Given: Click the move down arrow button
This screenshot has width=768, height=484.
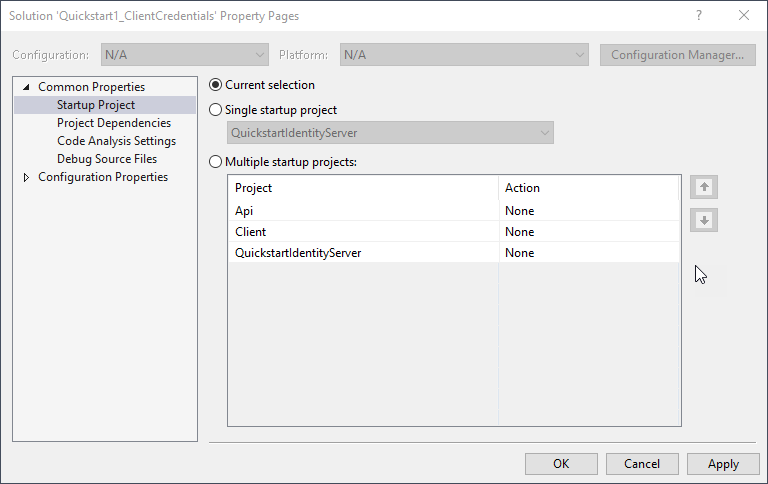Looking at the screenshot, I should [704, 220].
